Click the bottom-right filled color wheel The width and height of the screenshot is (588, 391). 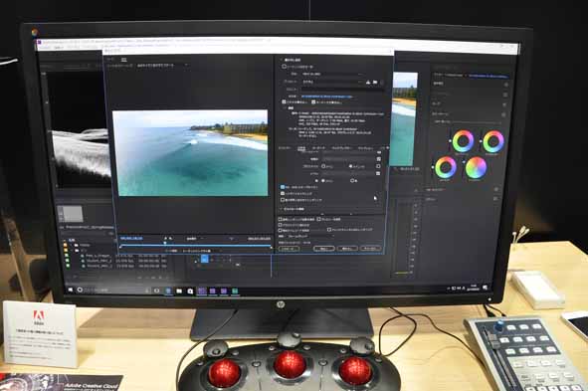click(x=476, y=167)
